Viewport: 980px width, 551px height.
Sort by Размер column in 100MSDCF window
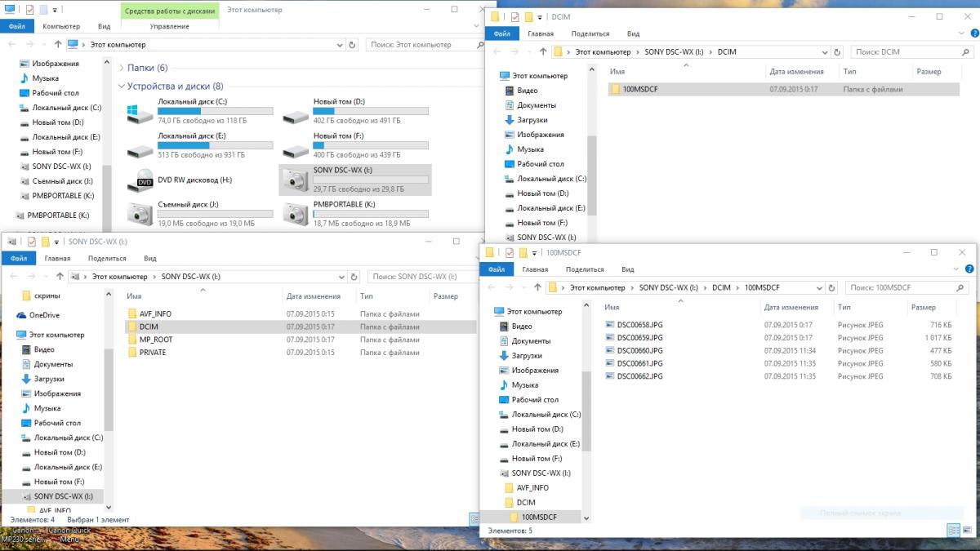[x=923, y=308]
